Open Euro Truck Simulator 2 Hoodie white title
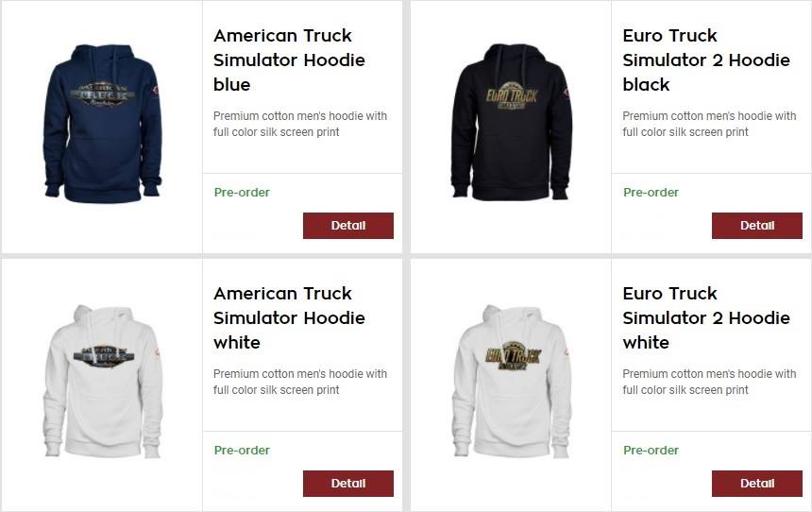This screenshot has width=812, height=512. pyautogui.click(x=706, y=317)
